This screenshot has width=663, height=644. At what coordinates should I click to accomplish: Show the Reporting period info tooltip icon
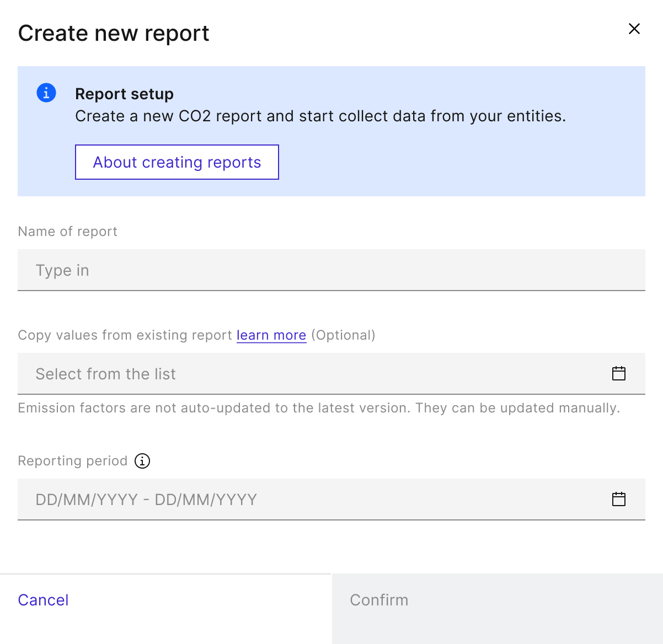[x=142, y=461]
